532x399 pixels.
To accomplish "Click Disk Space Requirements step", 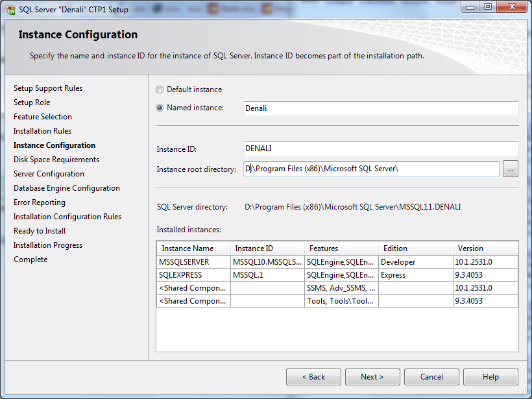I will [x=56, y=160].
